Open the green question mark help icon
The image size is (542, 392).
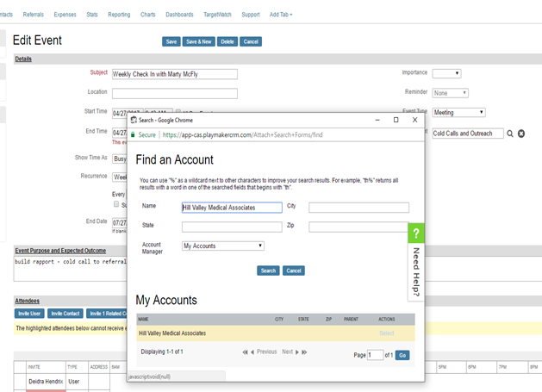pos(416,233)
